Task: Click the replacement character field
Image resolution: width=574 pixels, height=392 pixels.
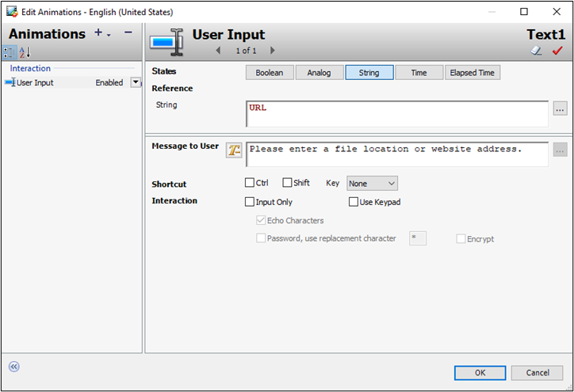Action: pyautogui.click(x=418, y=238)
